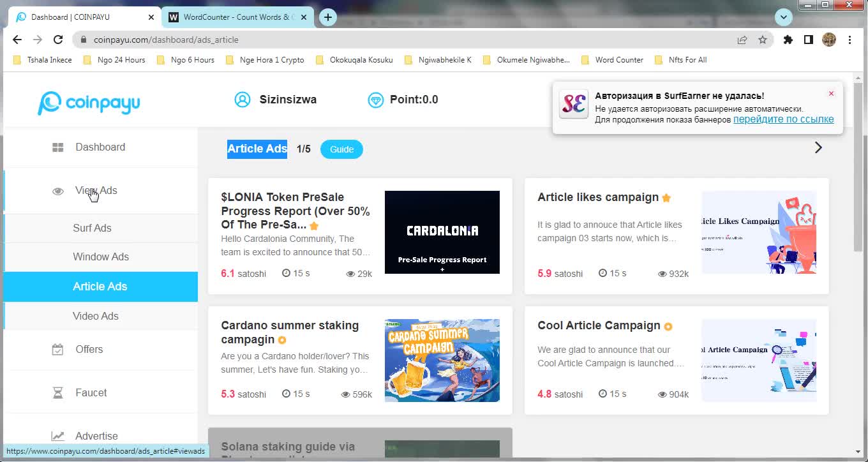868x462 pixels.
Task: Click the SurfEarner SE logo icon
Action: [573, 104]
